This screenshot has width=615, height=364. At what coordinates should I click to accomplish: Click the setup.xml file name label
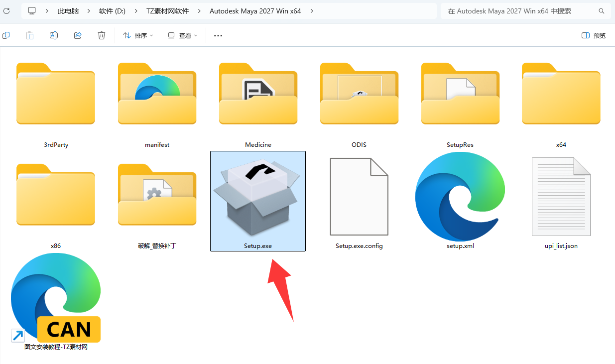(x=460, y=246)
